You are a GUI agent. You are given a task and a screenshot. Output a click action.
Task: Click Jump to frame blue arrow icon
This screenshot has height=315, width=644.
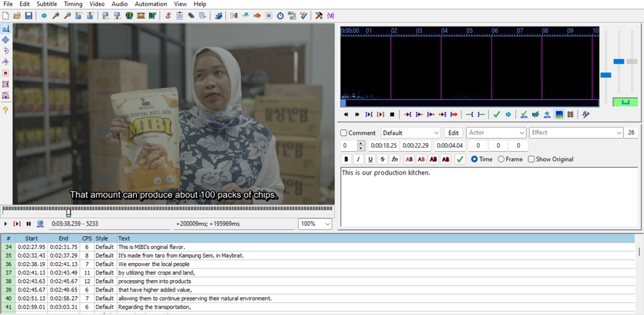(44, 15)
